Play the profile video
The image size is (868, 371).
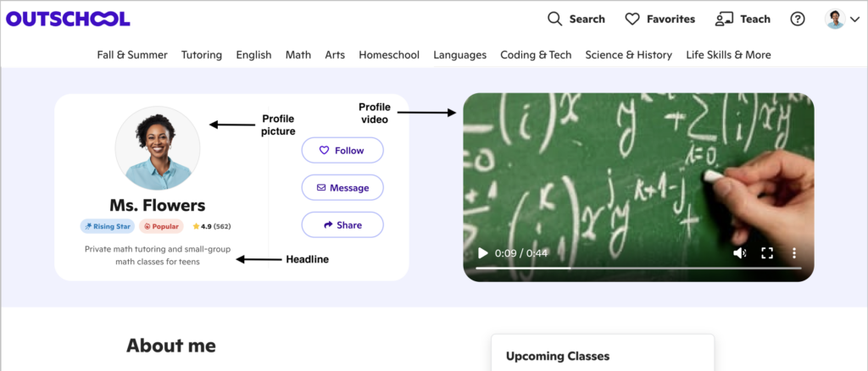[482, 253]
